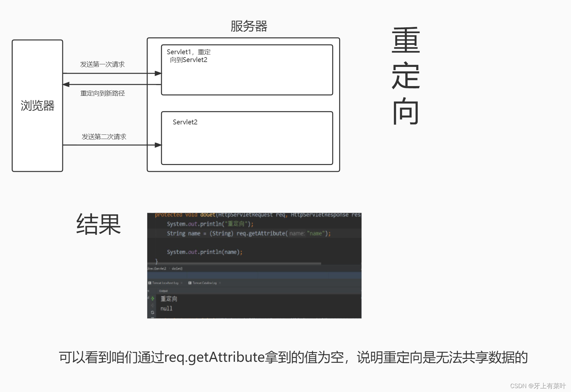
Task: Close the Tomcat Localhost Log tab
Action: tap(182, 283)
